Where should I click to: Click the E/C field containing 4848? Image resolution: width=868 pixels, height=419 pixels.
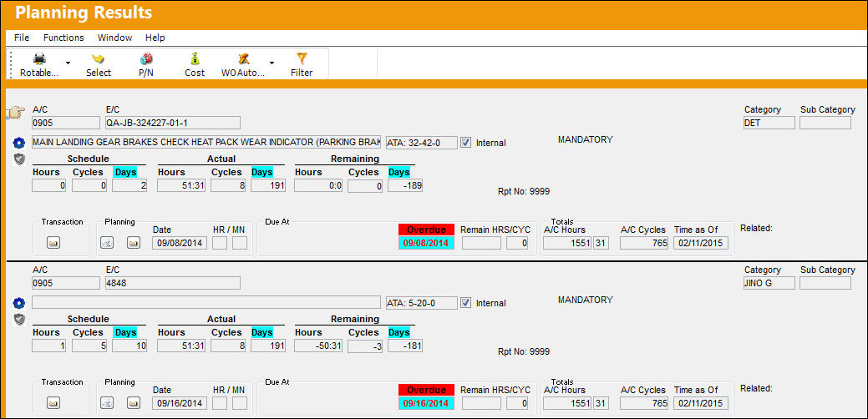pyautogui.click(x=173, y=283)
